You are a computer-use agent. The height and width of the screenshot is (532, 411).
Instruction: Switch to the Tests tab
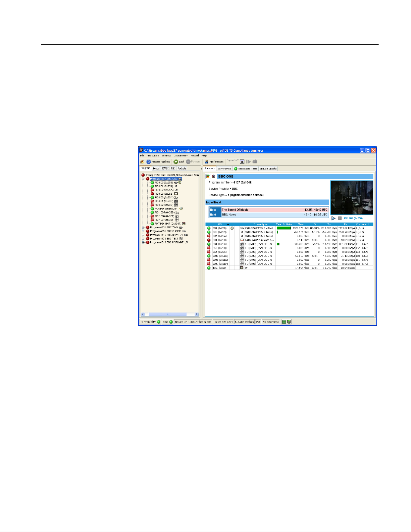[x=156, y=168]
